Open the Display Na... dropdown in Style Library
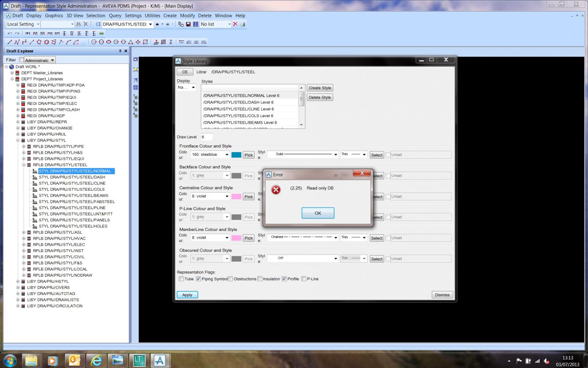Screen dimensions: 588x368 coord(193,87)
